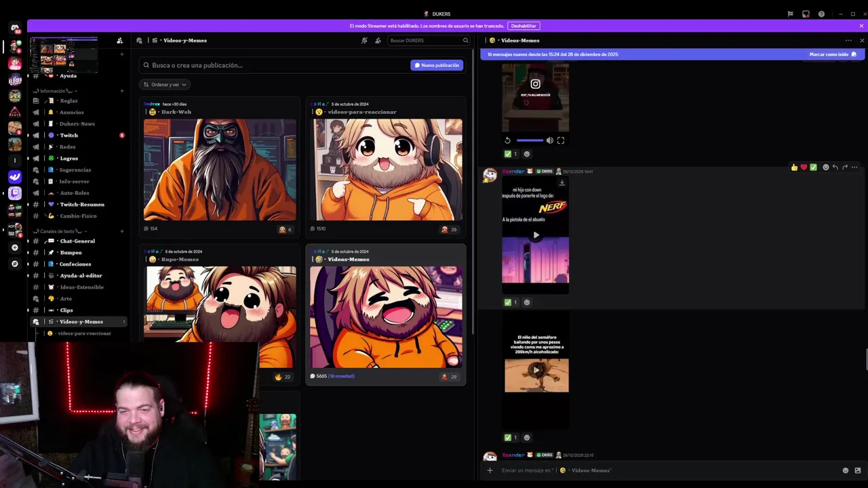Adjust the Instagram video progress slider
Image resolution: width=868 pixels, height=488 pixels.
coord(530,140)
